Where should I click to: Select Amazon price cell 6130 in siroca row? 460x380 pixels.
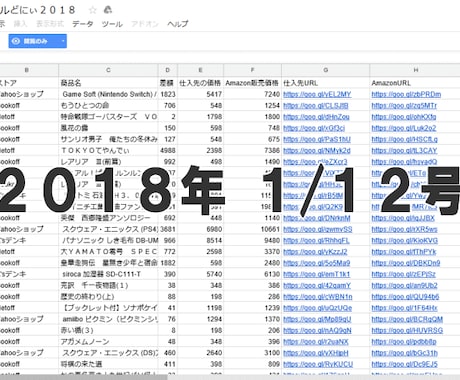point(252,274)
